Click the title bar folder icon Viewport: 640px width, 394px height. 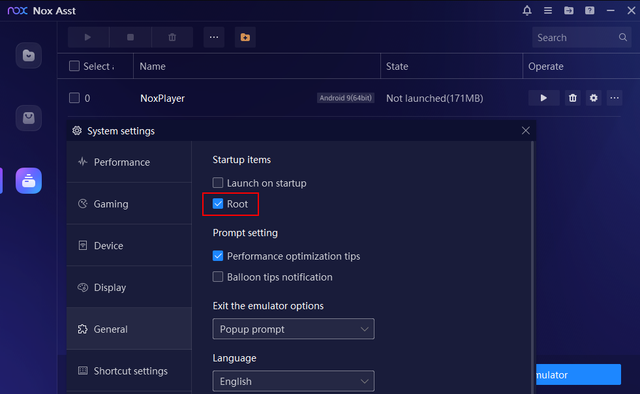pos(569,11)
